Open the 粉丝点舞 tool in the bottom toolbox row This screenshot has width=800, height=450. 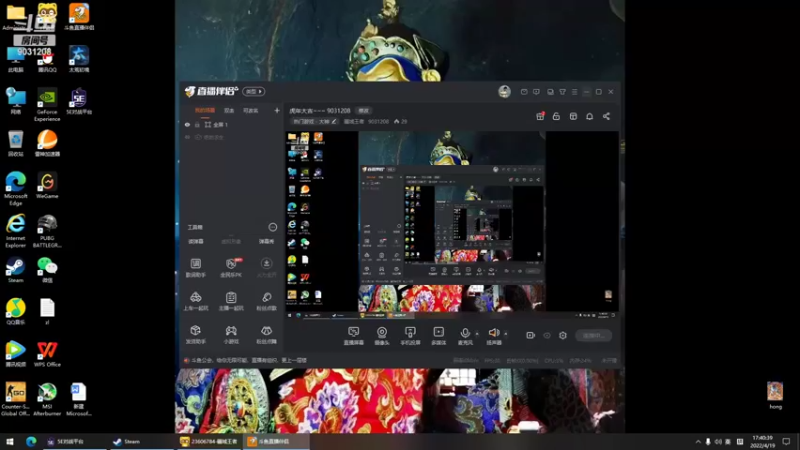[x=266, y=335]
